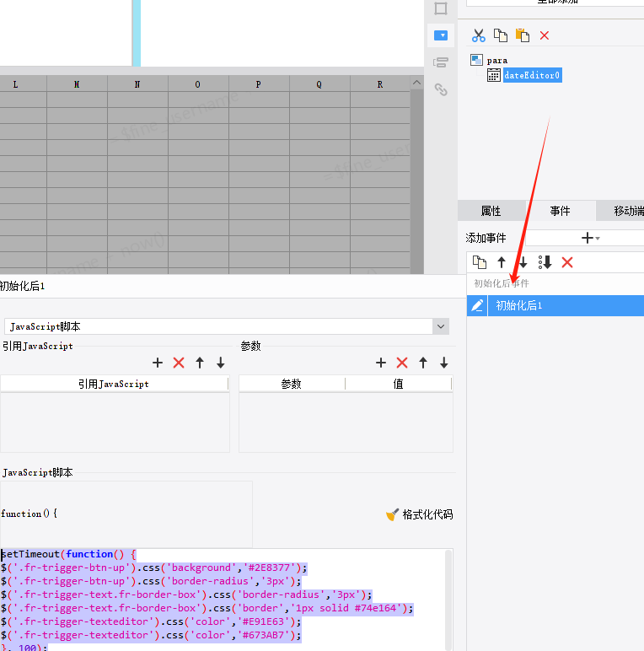Move the event down with the arrow

[x=523, y=262]
